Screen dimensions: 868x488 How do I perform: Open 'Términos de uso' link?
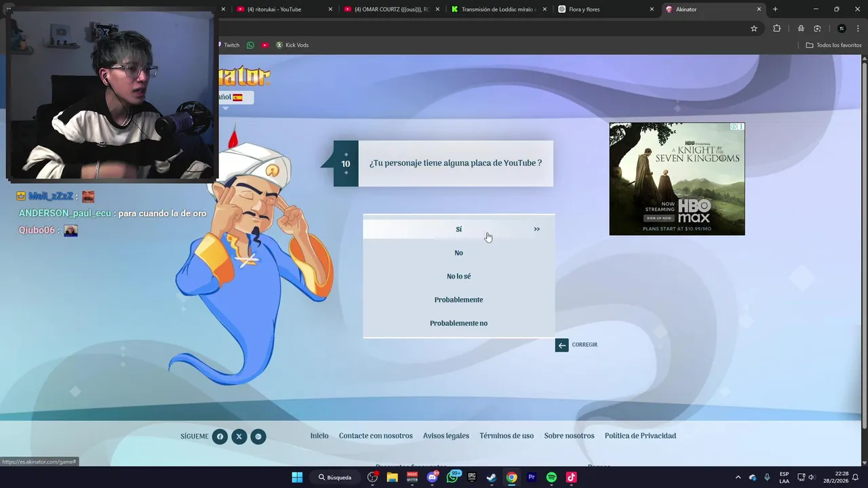point(507,436)
